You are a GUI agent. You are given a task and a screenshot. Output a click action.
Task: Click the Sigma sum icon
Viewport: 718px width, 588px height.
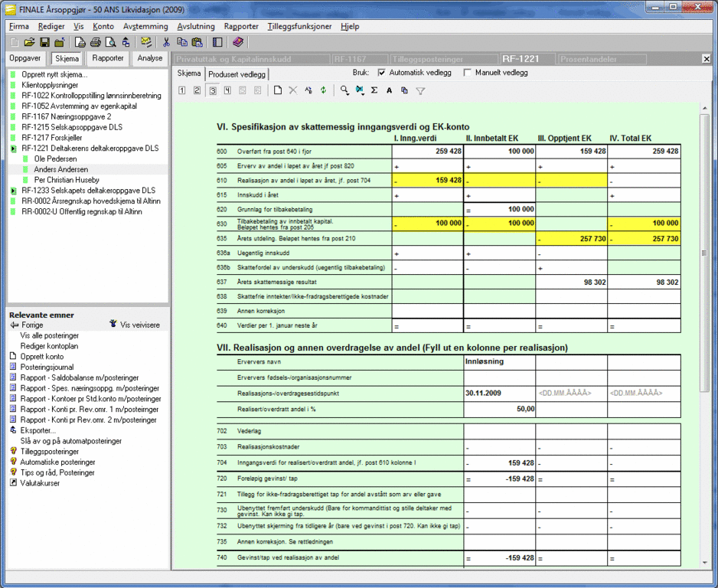[x=374, y=90]
